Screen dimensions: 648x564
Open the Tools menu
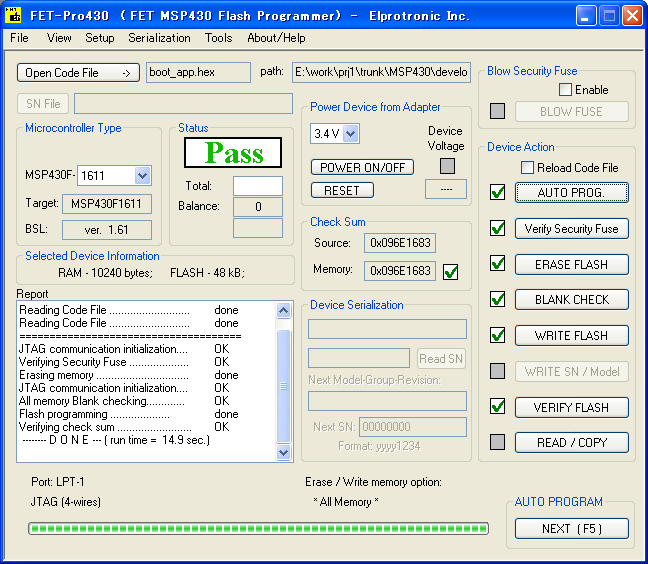(219, 38)
